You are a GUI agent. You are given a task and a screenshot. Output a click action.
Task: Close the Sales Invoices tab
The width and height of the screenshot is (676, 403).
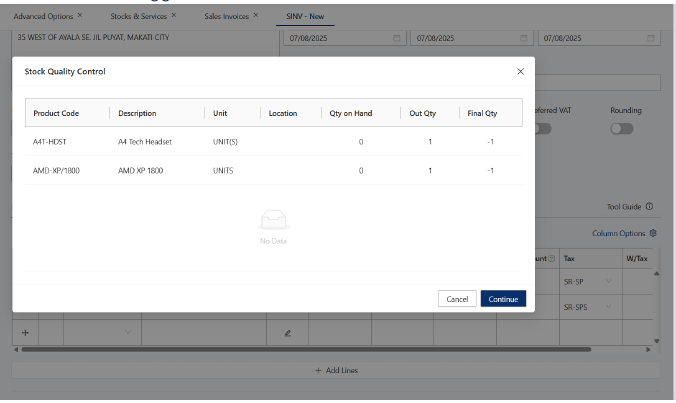(x=256, y=15)
